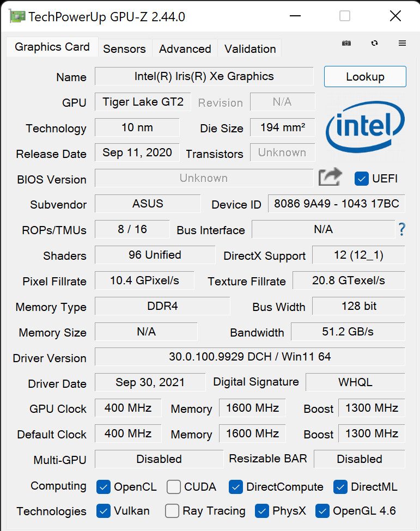Click the GPU-Z title bar app icon
The image size is (420, 531).
tap(17, 16)
